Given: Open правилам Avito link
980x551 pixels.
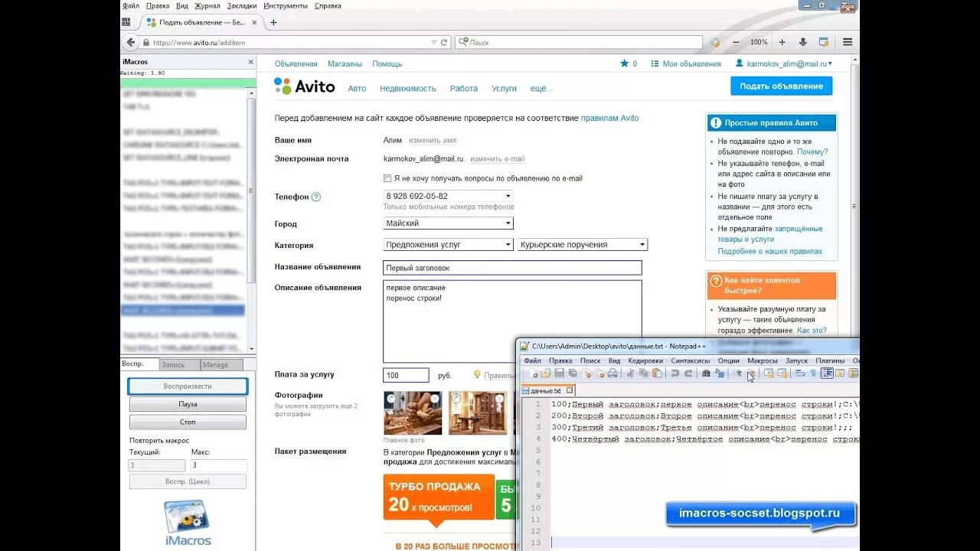Looking at the screenshot, I should pyautogui.click(x=609, y=119).
